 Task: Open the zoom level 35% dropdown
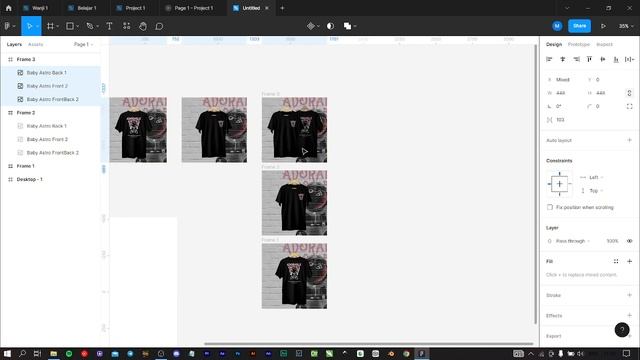[x=626, y=26]
